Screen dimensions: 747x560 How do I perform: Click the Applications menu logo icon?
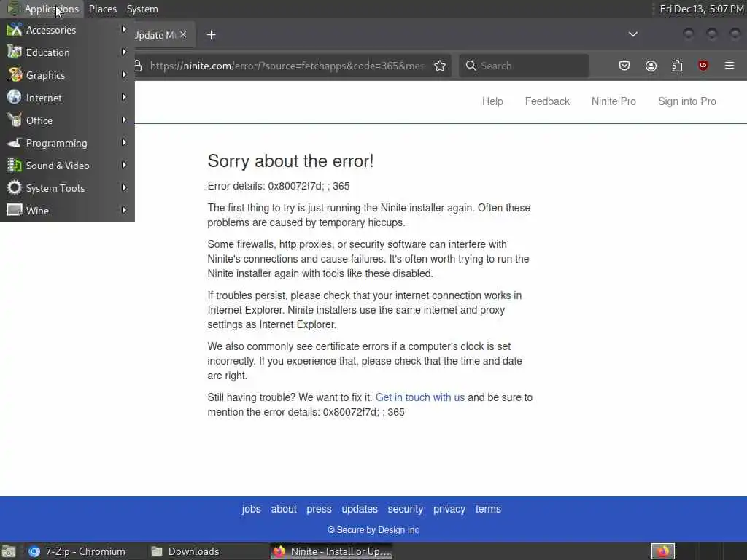pos(13,9)
